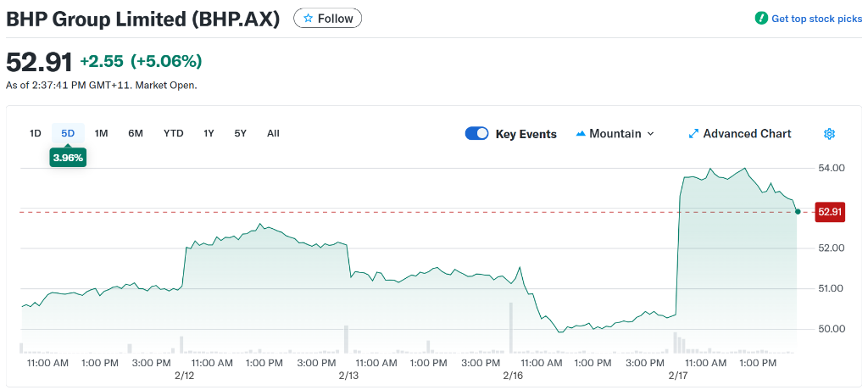This screenshot has height=390, width=868.
Task: Click the 2/17 date marker on timeline
Action: click(678, 375)
